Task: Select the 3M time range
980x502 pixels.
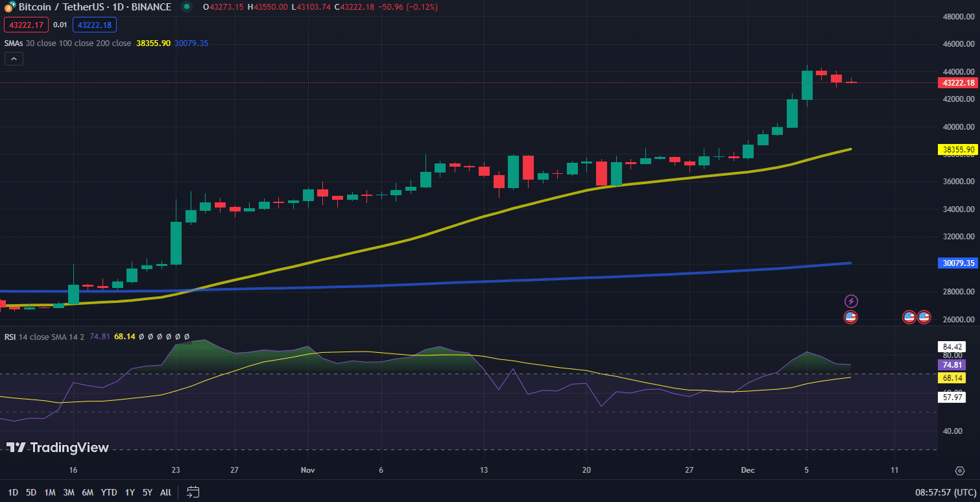Action: point(69,492)
